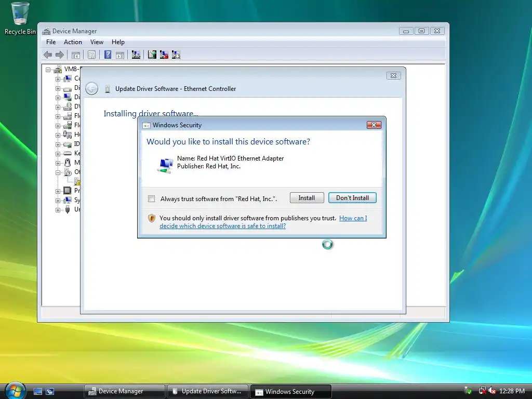
Task: Click the Update Driver green-arrow toolbar icon
Action: coord(152,55)
